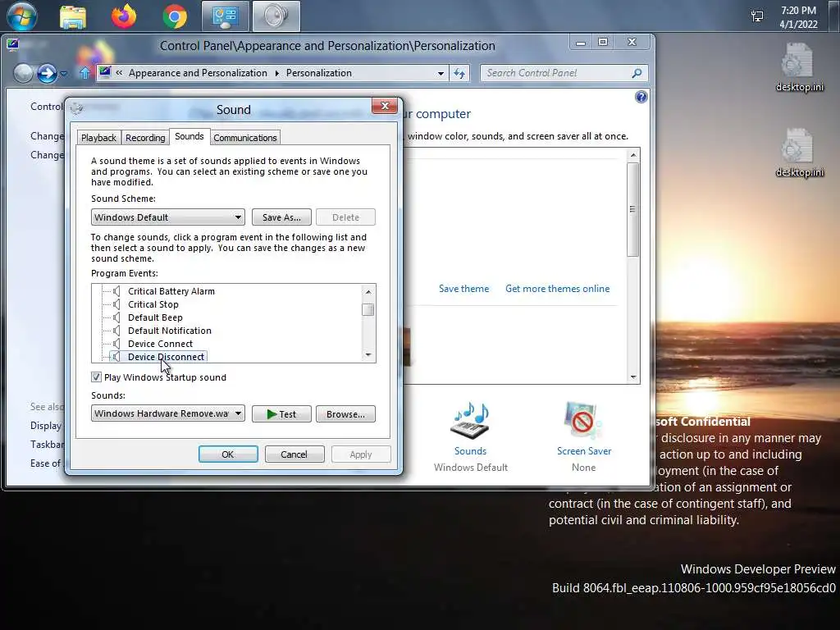Select Default Beep event

(155, 317)
